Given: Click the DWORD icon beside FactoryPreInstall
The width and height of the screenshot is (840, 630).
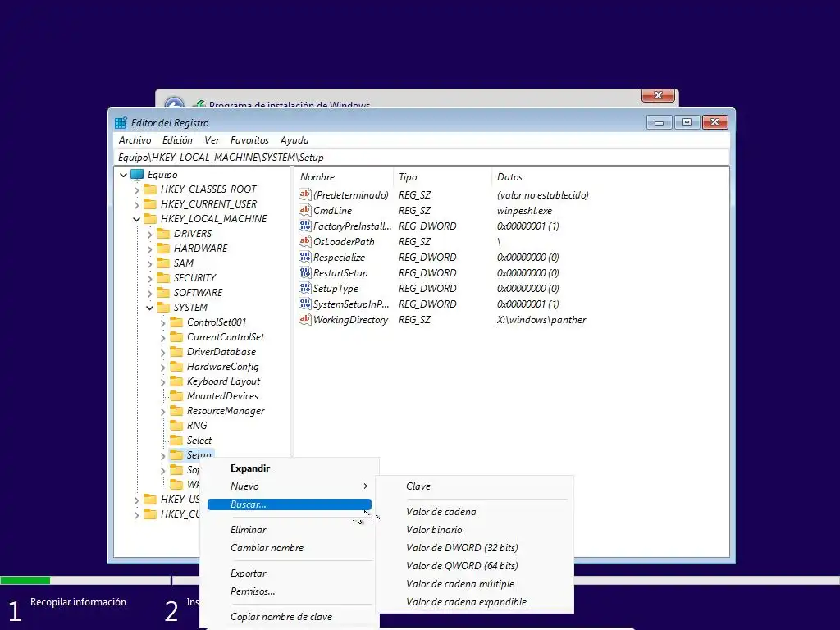Looking at the screenshot, I should click(305, 226).
